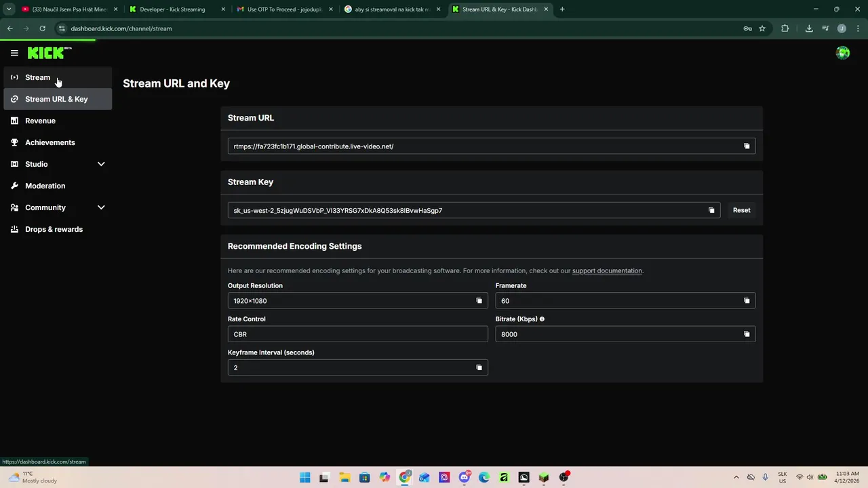Copy the Framerate value

(747, 301)
